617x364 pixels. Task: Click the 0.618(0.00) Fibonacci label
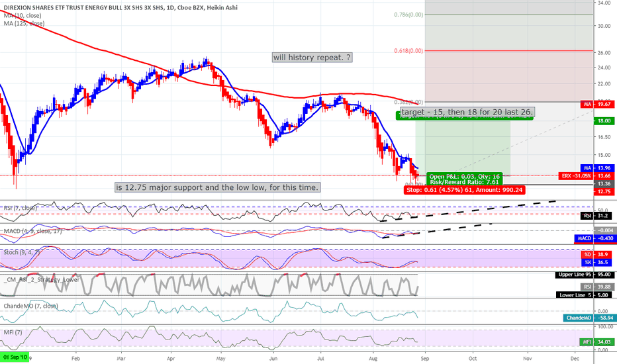pyautogui.click(x=408, y=51)
